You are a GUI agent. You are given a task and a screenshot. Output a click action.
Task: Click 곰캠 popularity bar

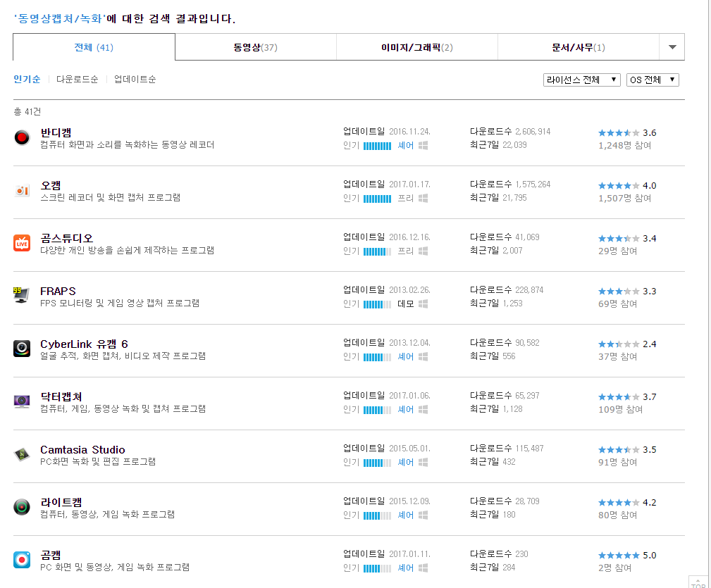click(377, 568)
